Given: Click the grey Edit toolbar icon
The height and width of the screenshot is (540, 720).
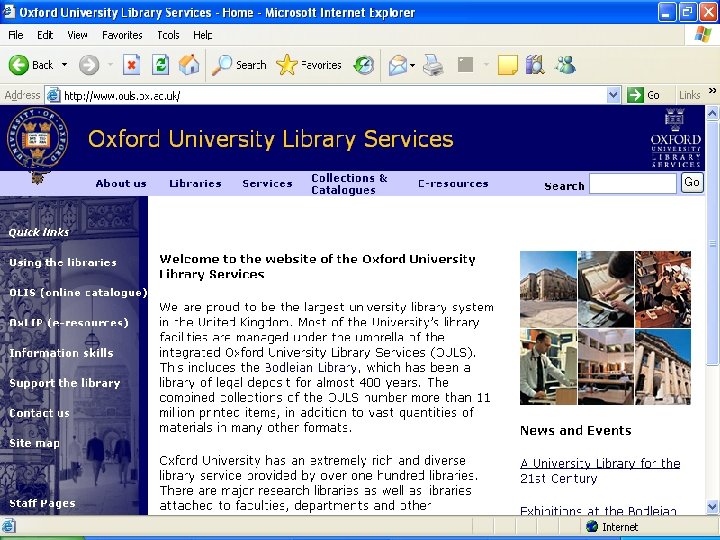Looking at the screenshot, I should coord(465,65).
